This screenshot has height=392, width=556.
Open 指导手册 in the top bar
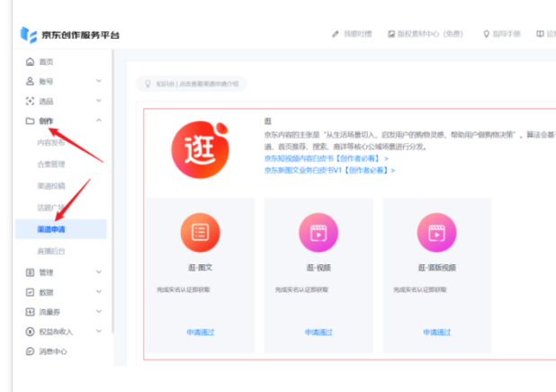click(x=505, y=34)
